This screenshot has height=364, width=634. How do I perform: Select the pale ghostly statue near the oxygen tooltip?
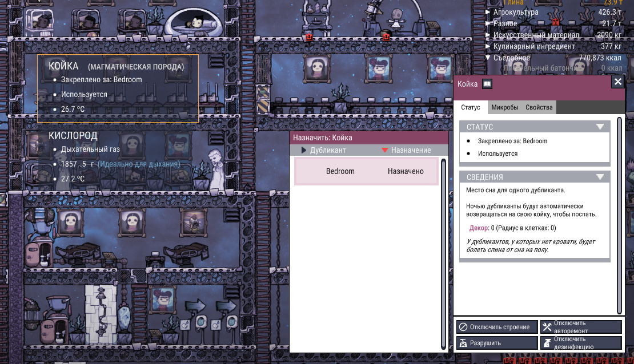coord(215,166)
